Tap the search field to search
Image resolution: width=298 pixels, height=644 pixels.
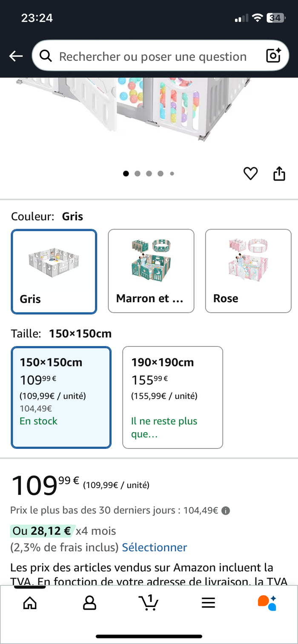click(x=152, y=57)
